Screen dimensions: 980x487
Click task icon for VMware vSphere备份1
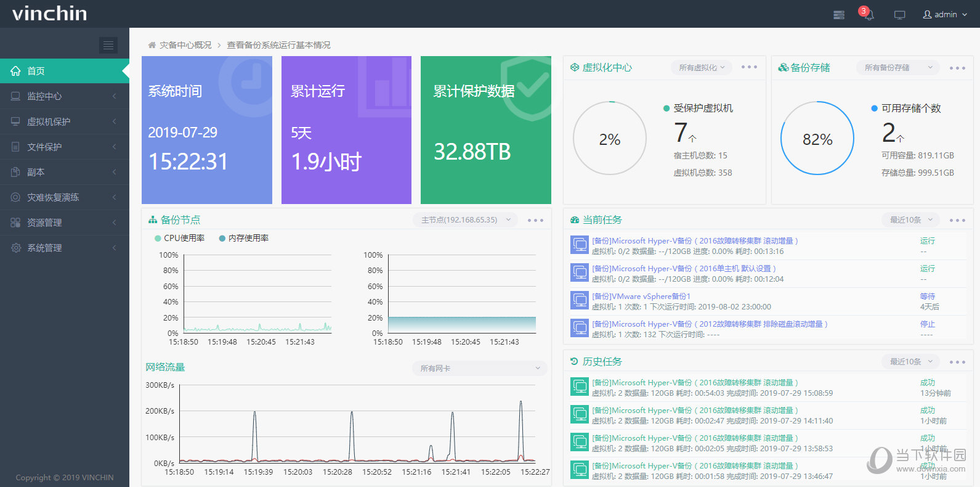(x=580, y=301)
